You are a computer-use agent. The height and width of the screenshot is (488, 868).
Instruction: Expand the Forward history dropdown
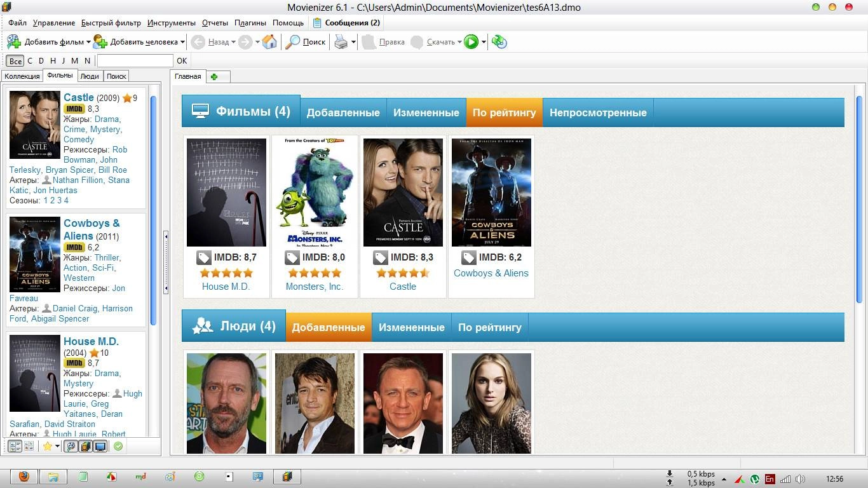coord(257,42)
